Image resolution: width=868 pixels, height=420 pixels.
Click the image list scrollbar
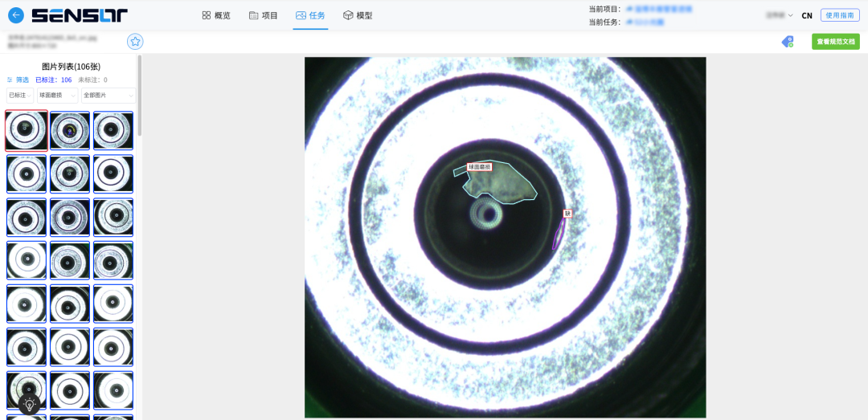pyautogui.click(x=140, y=95)
